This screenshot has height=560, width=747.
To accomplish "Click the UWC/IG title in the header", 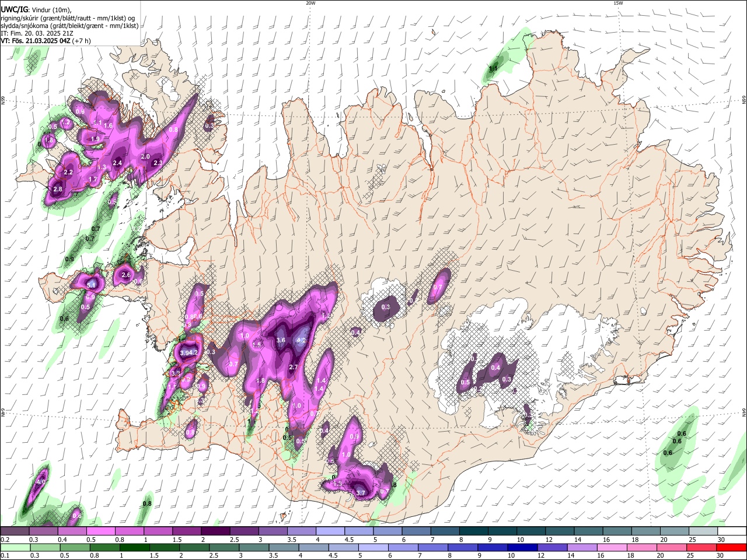I will tap(13, 9).
